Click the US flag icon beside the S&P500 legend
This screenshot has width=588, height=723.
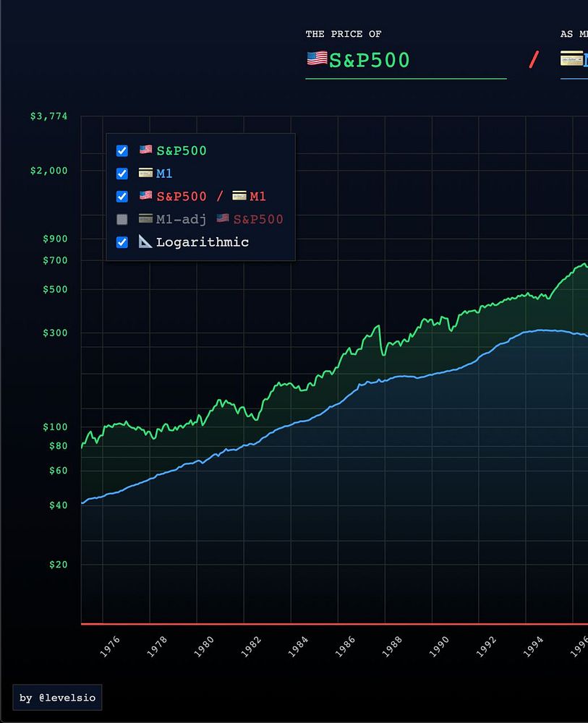click(145, 150)
